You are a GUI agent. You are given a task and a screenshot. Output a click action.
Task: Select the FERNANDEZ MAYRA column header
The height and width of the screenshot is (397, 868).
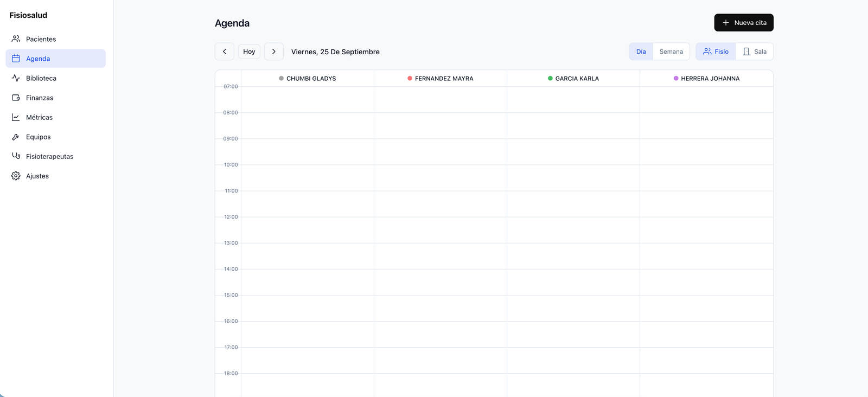[x=441, y=78]
